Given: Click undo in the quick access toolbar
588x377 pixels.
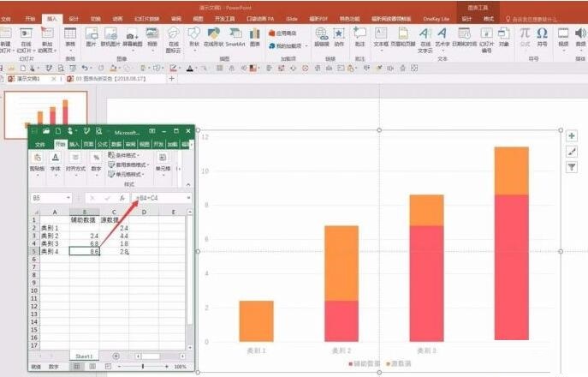Looking at the screenshot, I should coord(85,68).
